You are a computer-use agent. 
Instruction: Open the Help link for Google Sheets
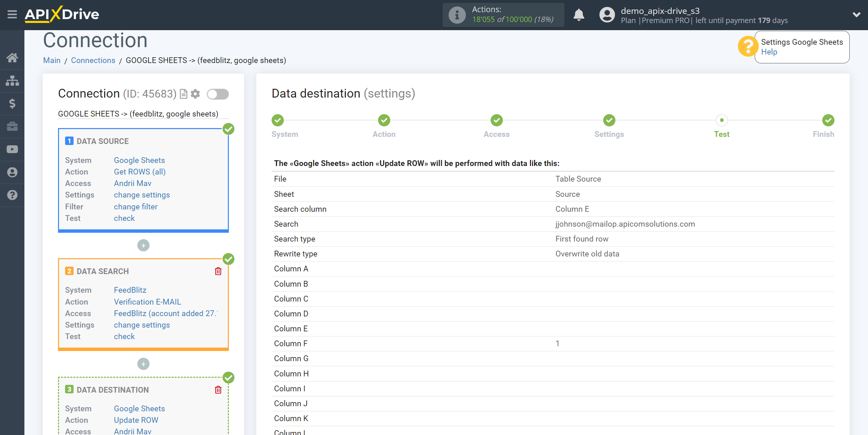point(769,52)
